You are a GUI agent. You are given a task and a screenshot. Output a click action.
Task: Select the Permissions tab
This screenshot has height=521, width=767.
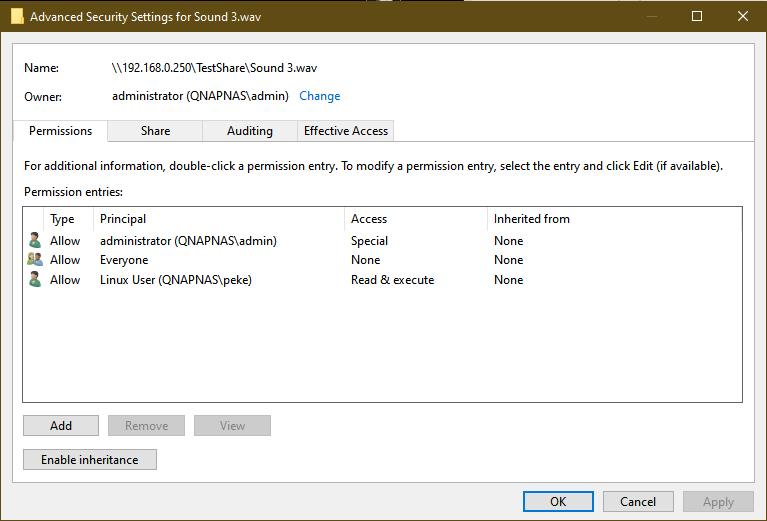(x=60, y=131)
